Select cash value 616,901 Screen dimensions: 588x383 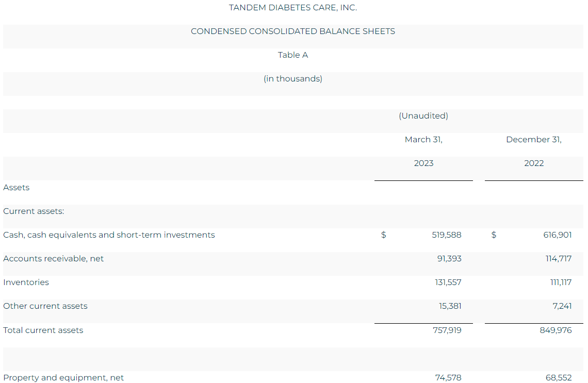click(557, 235)
